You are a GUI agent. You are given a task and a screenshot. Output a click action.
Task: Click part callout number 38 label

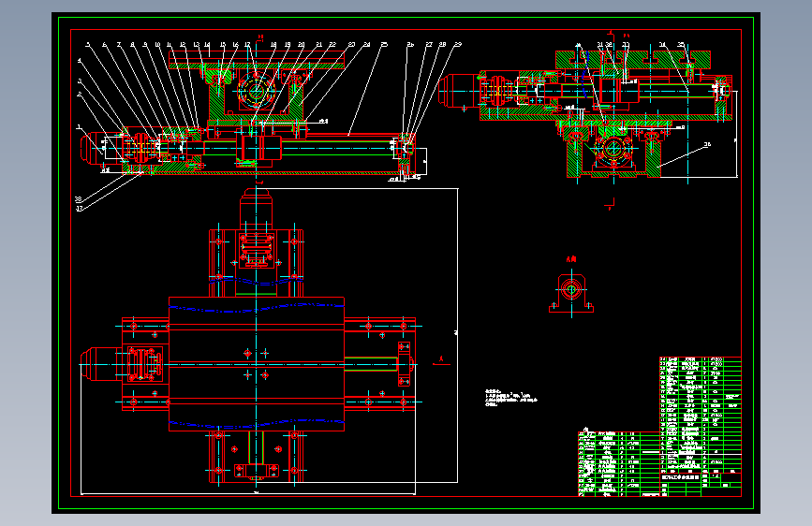(x=78, y=198)
